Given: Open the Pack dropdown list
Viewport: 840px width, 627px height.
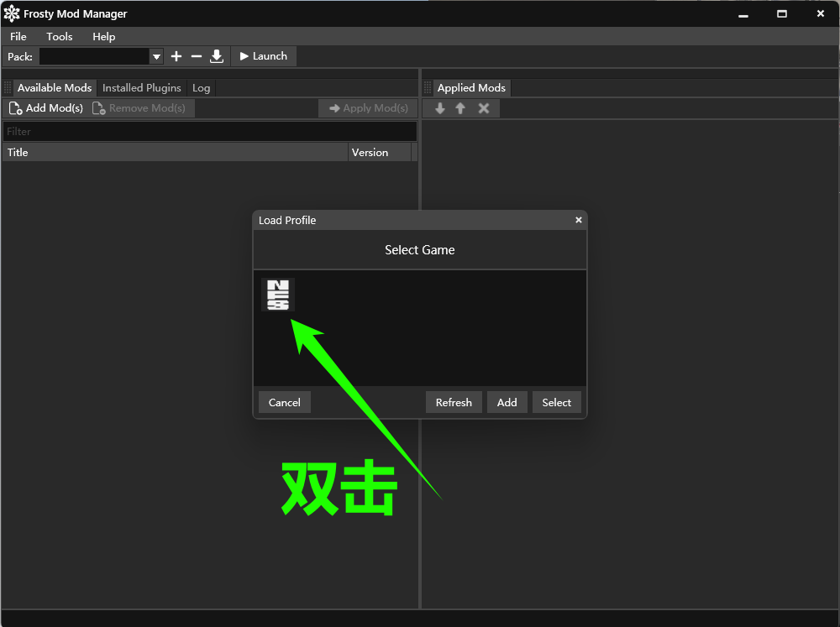Looking at the screenshot, I should click(156, 56).
